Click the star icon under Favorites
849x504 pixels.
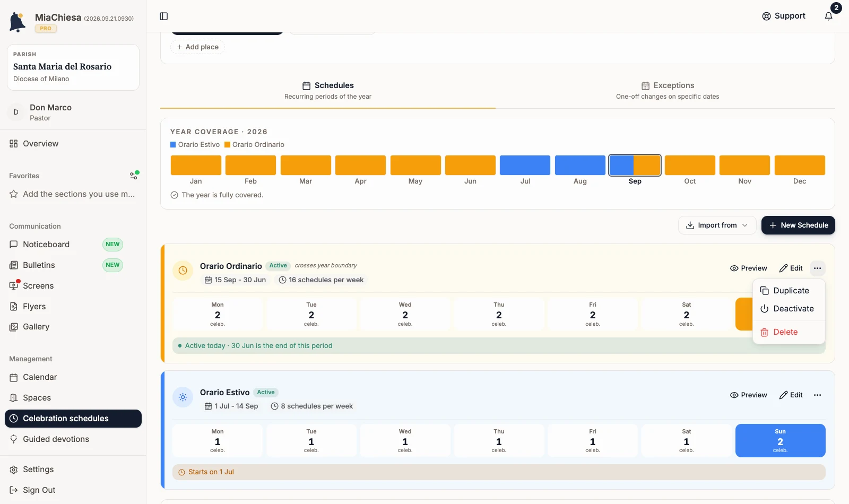(x=14, y=194)
